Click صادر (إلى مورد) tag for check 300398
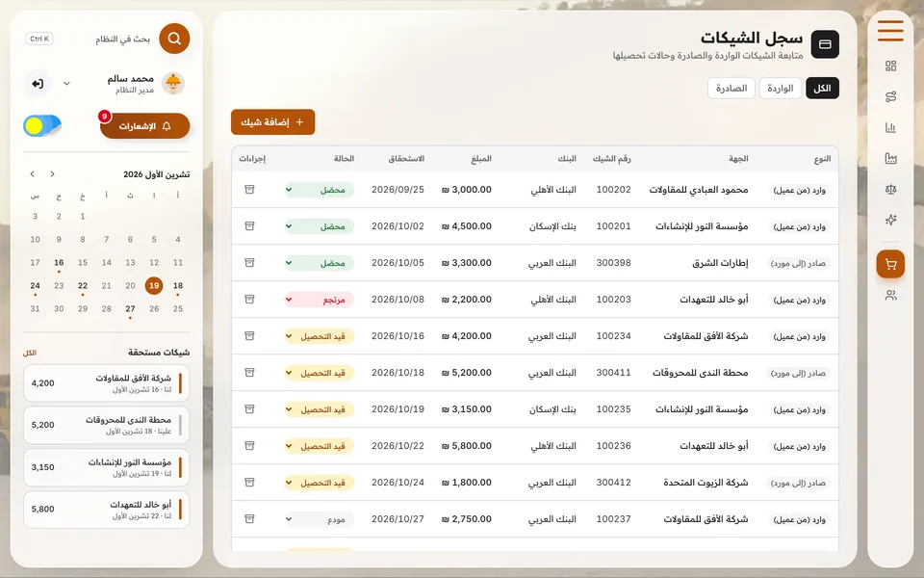Screen dimensions: 924x578 point(798,264)
